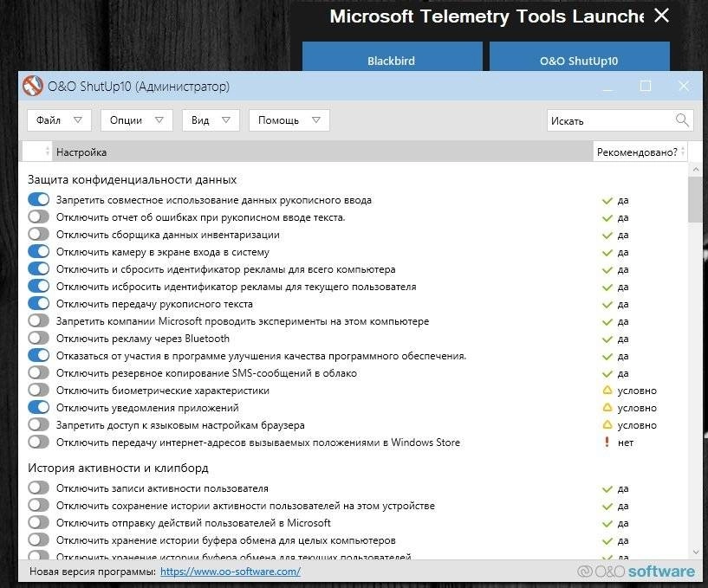
Task: Enable 'Отключить отчет об ошибках при рукописном вводе'
Action: [x=38, y=216]
